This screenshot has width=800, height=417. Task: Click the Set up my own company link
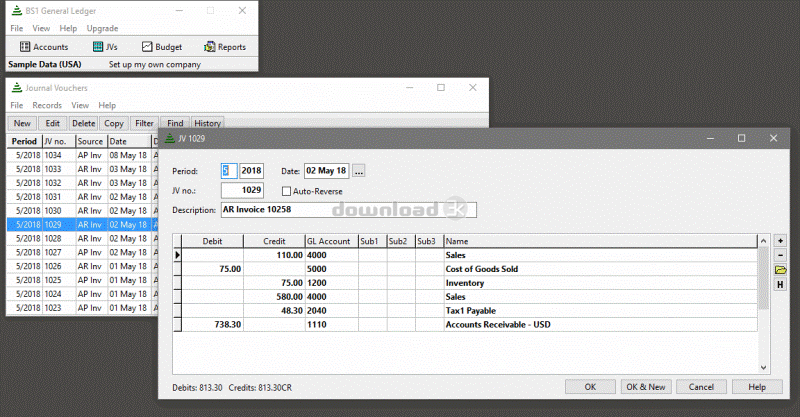155,64
